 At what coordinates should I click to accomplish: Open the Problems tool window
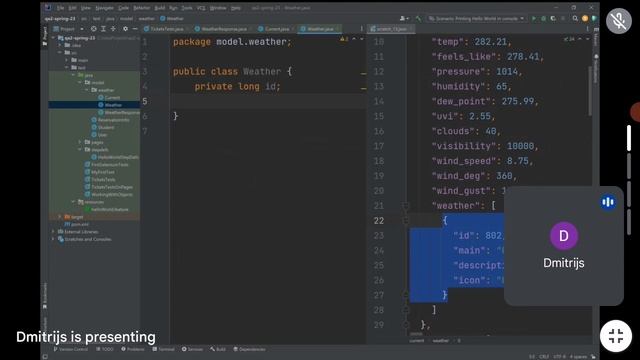tap(133, 349)
